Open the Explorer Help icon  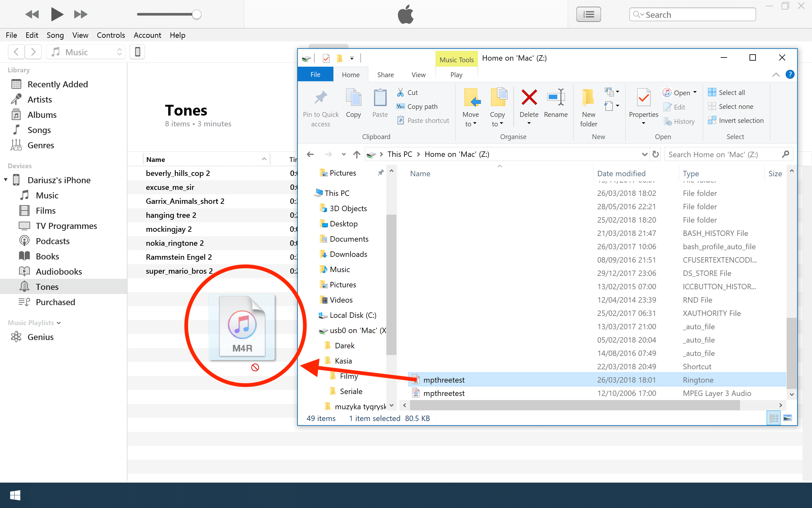(790, 74)
